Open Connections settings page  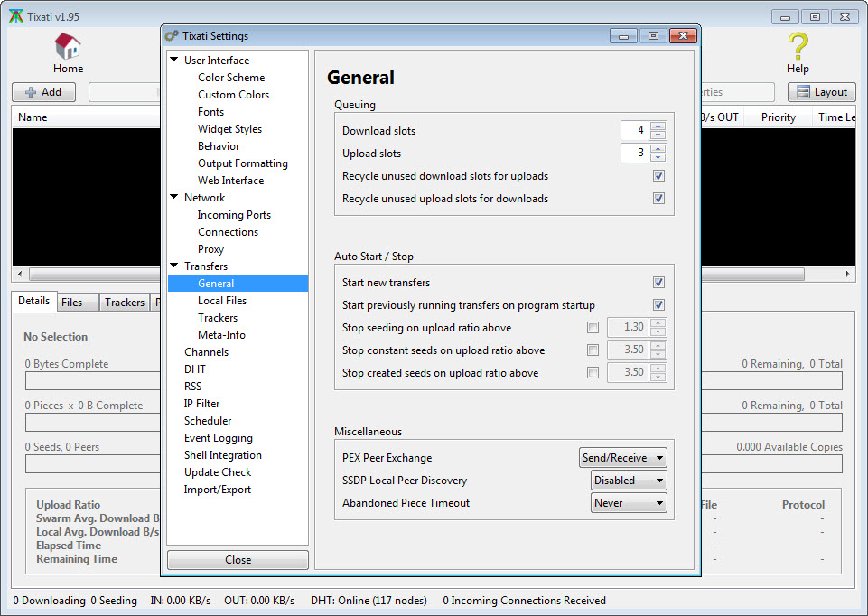[x=228, y=232]
